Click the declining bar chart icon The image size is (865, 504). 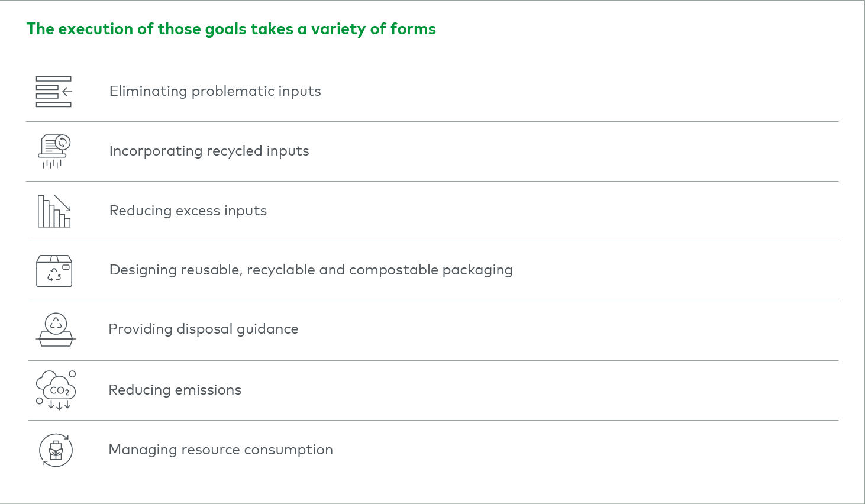(x=54, y=211)
